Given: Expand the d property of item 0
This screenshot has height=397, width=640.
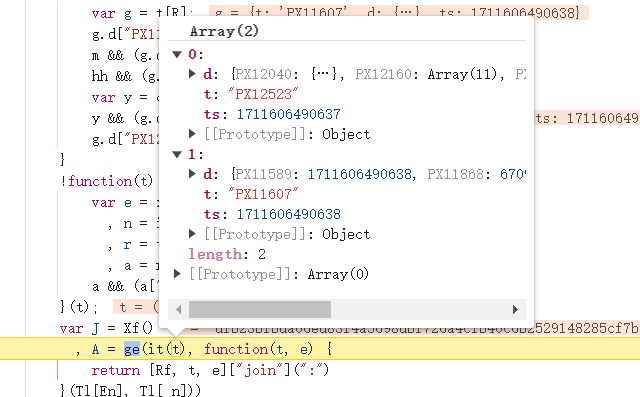Looking at the screenshot, I should 192,74.
